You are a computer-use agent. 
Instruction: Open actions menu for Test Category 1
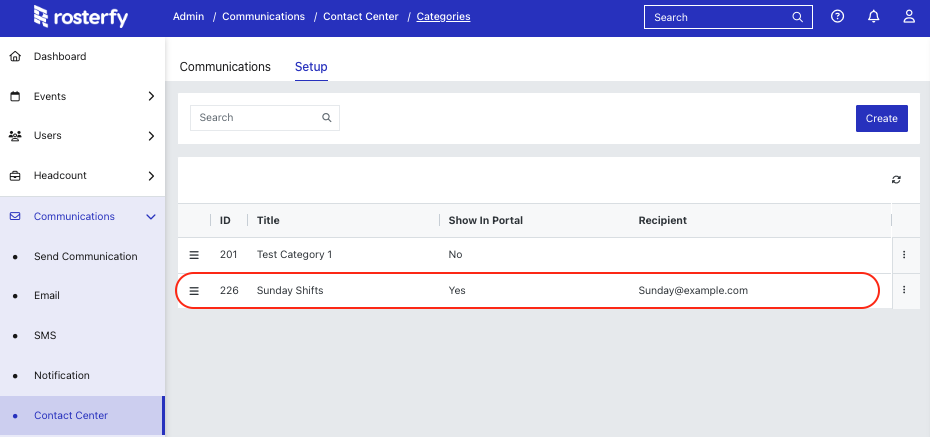coord(904,254)
